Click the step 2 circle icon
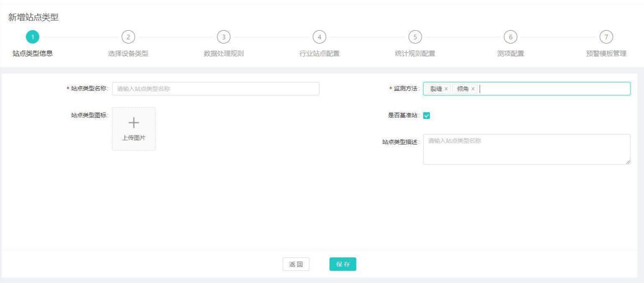The height and width of the screenshot is (283, 644). click(x=128, y=37)
